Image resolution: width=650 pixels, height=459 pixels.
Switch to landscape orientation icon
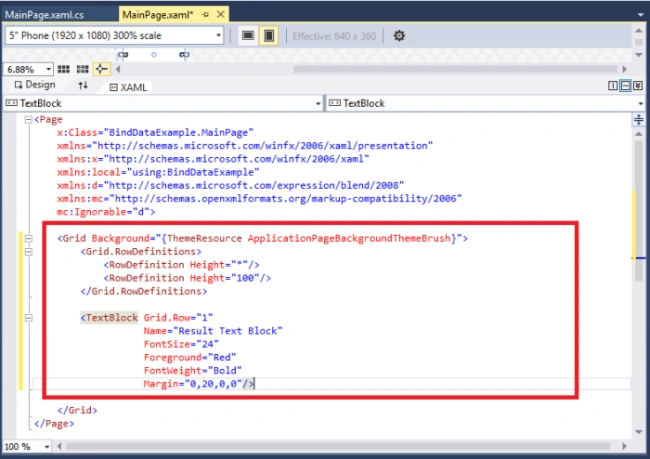[248, 36]
